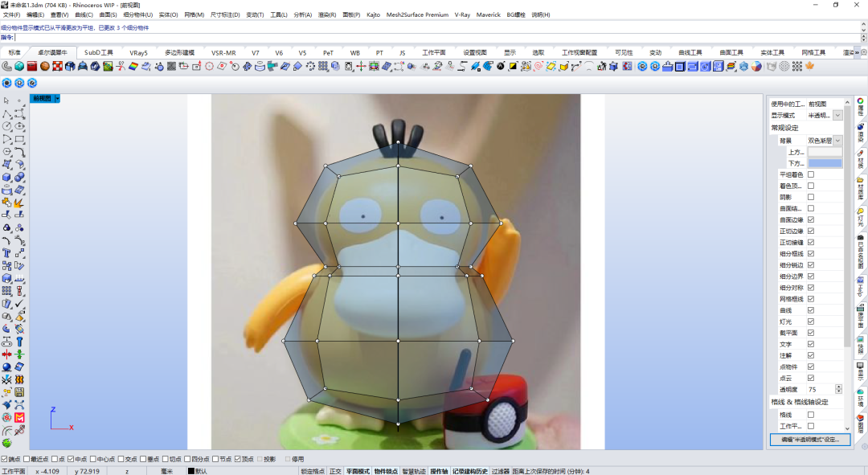Uncheck the 细分框线 checkbox
The image size is (868, 475).
tap(810, 253)
